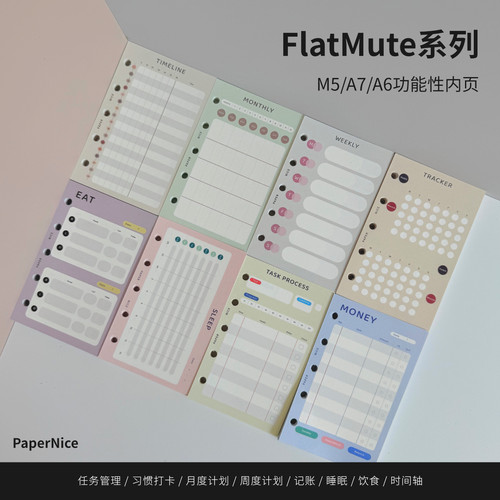Screen dimensions: 500x500
Task: Select the WEEKLY planner page
Action: pyautogui.click(x=320, y=203)
